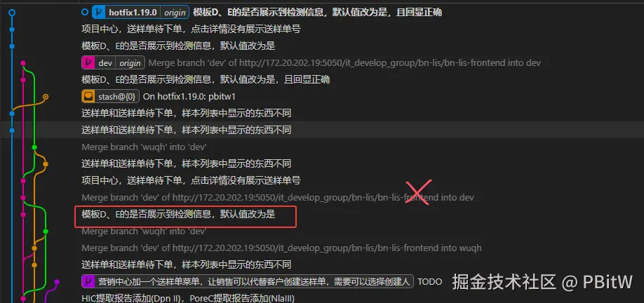644x303 pixels.
Task: Click the hollow HEAD commit node at top of graph
Action: pyautogui.click(x=12, y=13)
